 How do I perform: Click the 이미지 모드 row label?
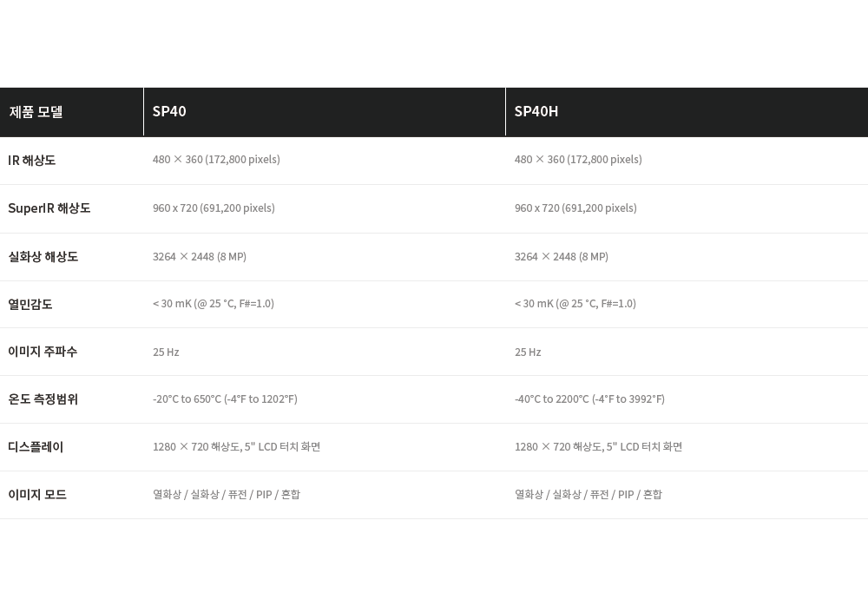(x=37, y=495)
